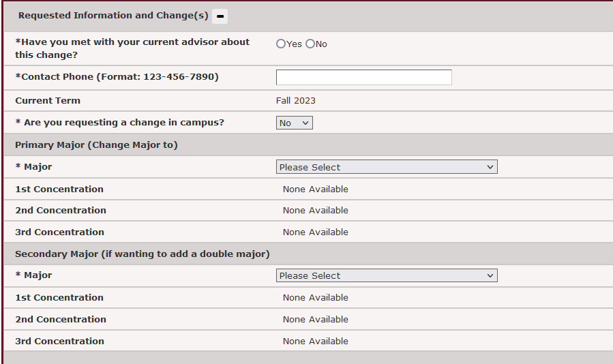The height and width of the screenshot is (364, 613).
Task: Open the Secondary Major Please Select dropdown
Action: click(x=387, y=275)
